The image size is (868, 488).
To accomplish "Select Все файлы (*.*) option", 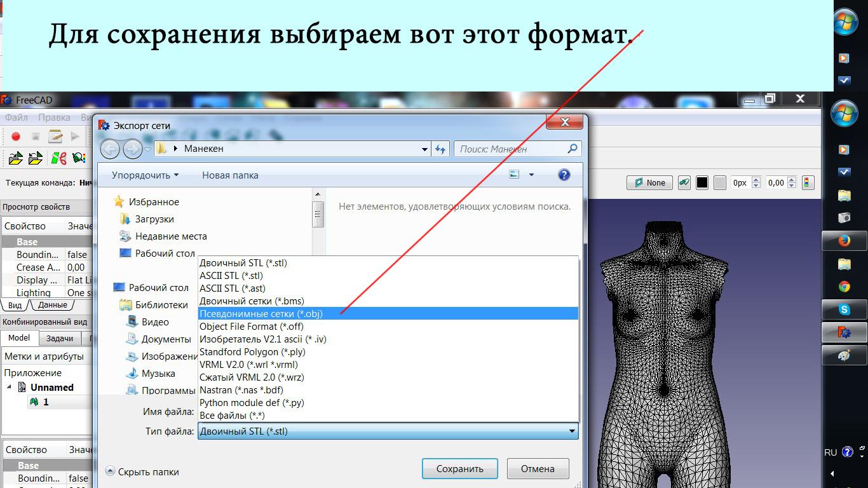I will (388, 415).
